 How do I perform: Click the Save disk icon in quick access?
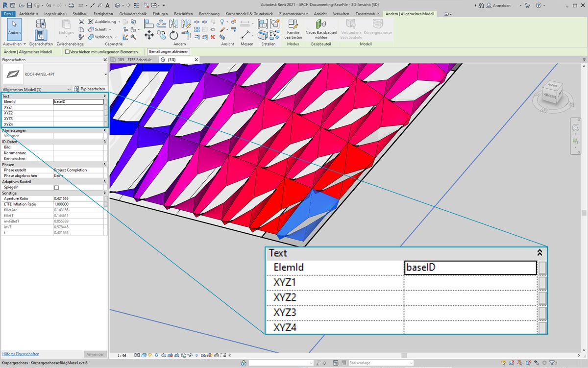tap(29, 5)
